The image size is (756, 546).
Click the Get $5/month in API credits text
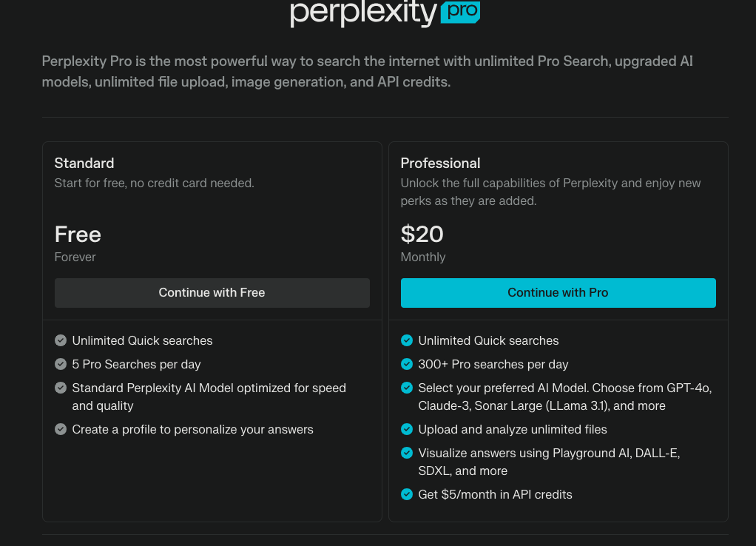point(495,494)
